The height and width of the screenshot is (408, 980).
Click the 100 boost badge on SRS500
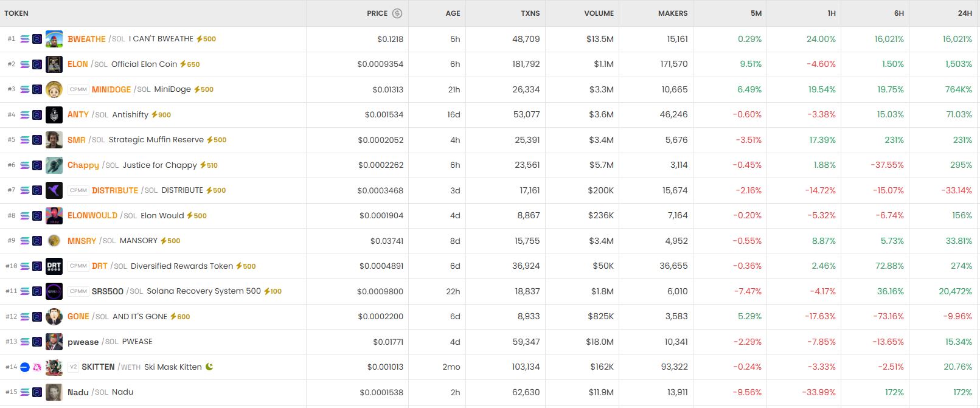[x=273, y=291]
